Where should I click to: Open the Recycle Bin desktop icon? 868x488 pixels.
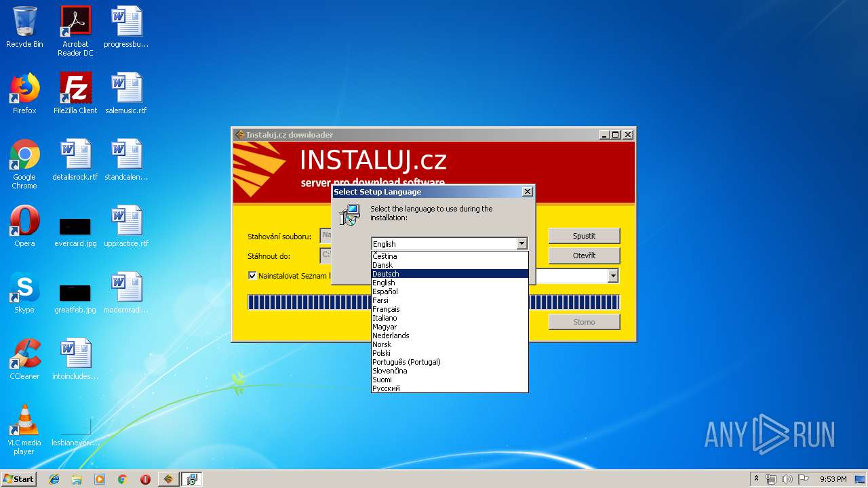click(x=24, y=27)
